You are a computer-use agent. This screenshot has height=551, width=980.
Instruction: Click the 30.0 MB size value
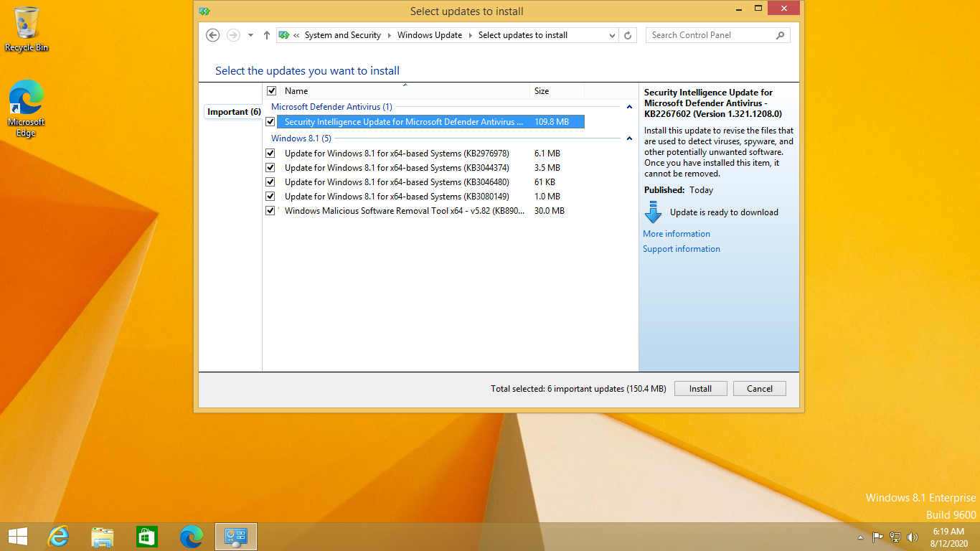(x=550, y=211)
